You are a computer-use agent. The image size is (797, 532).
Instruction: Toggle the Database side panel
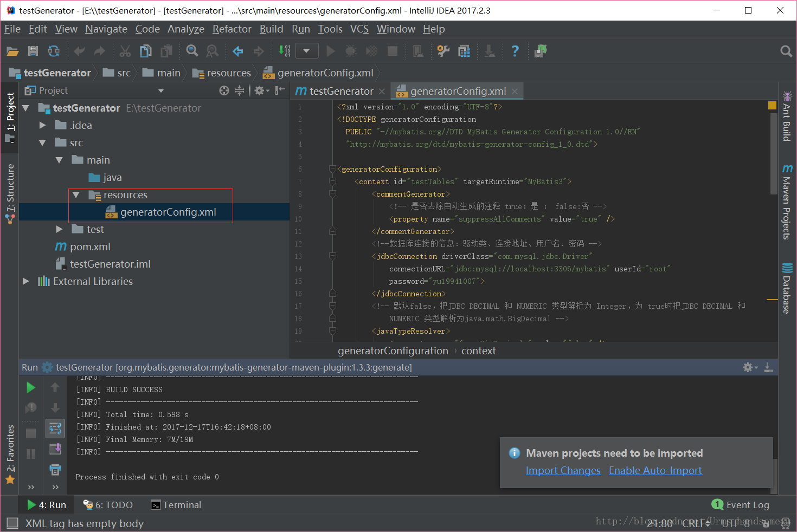tap(787, 288)
